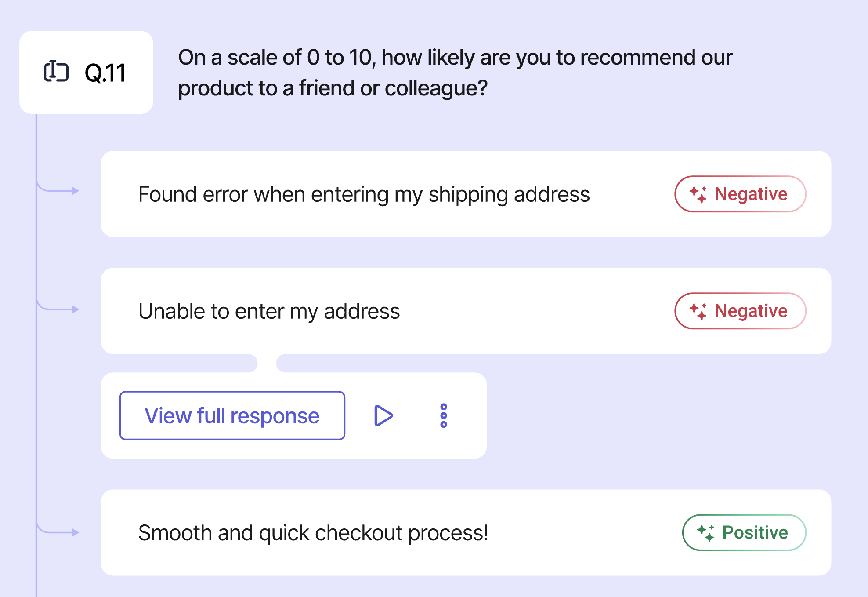
Task: Select the Q.11 question card
Action: click(x=86, y=72)
